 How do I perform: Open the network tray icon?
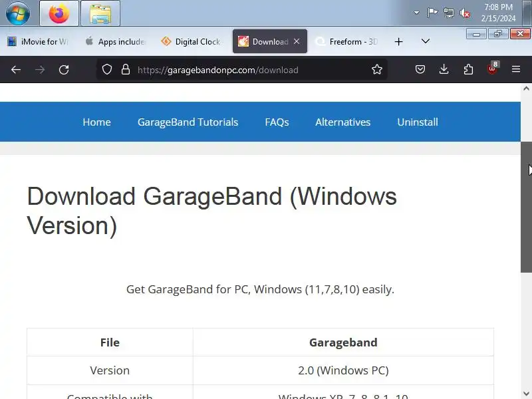point(448,13)
